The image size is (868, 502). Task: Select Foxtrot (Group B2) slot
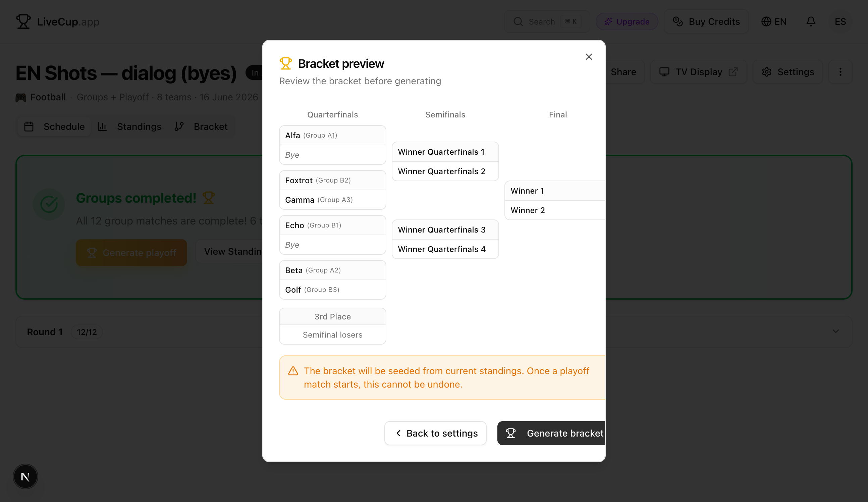pyautogui.click(x=332, y=180)
